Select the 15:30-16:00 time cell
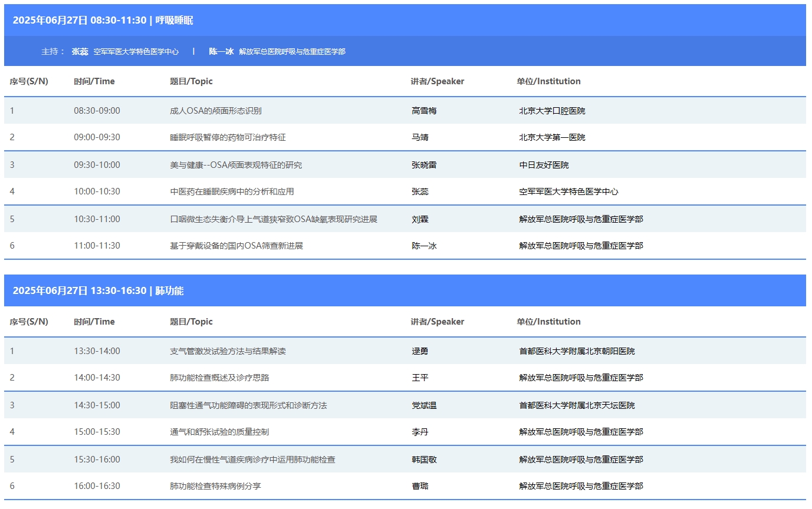Image resolution: width=812 pixels, height=509 pixels. (97, 460)
